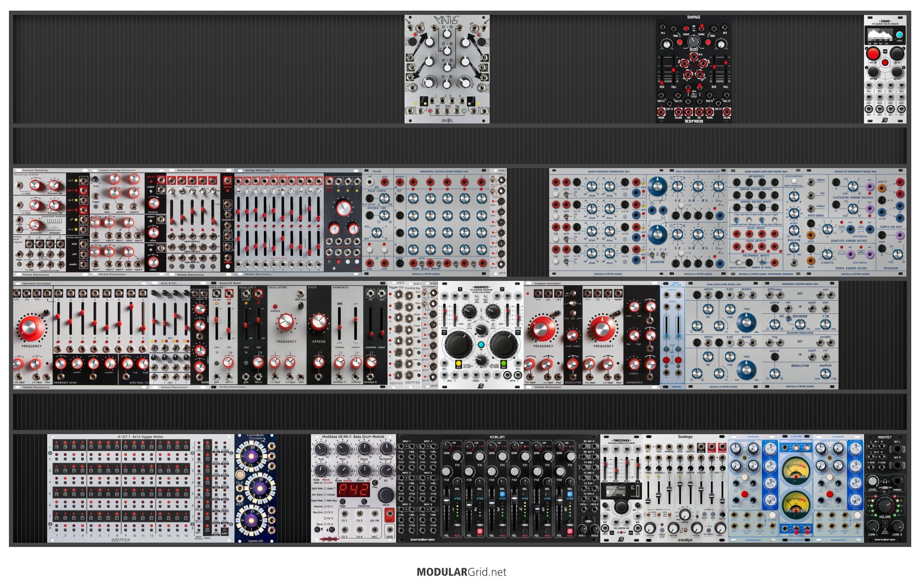The width and height of the screenshot is (924, 581).
Task: Click the Sealegs OUT L jack
Action: tap(712, 446)
